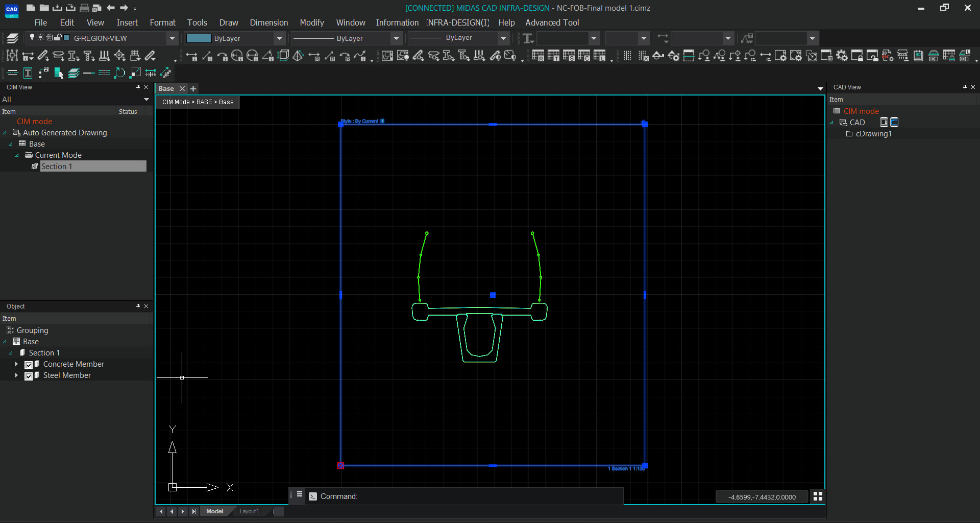
Task: Click the layer color square swatch
Action: [x=66, y=37]
